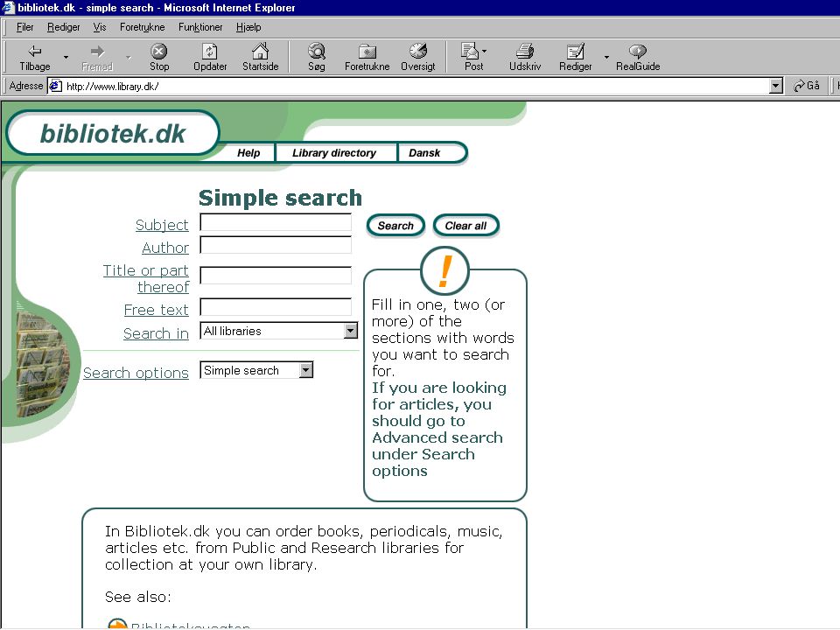
Task: Click the orange exclamation mark icon
Action: pos(444,271)
